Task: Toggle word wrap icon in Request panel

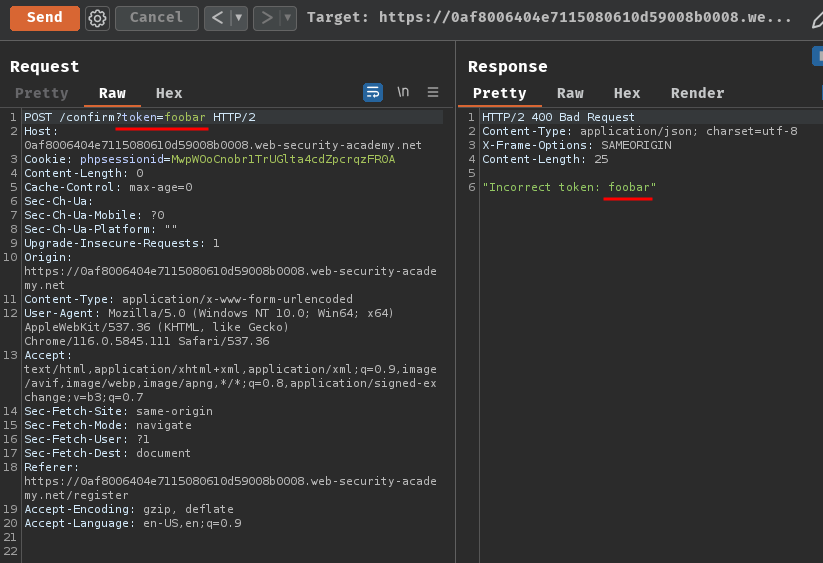Action: point(373,92)
